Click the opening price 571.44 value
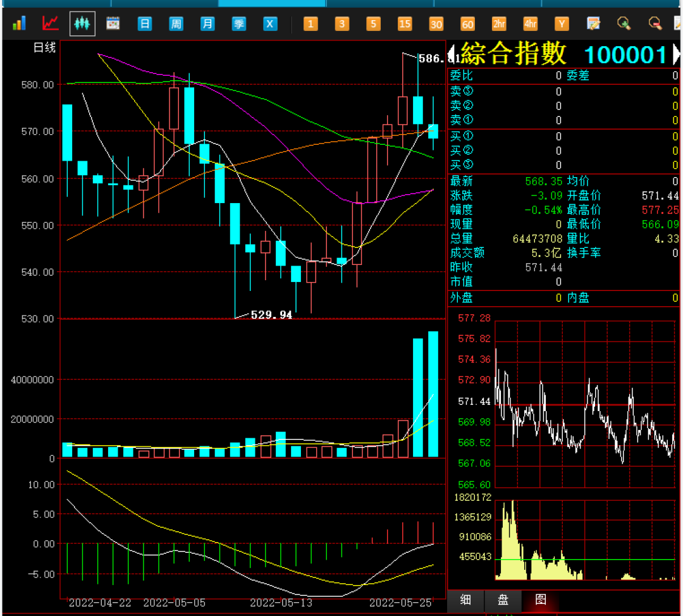Image resolution: width=683 pixels, height=616 pixels. 660,195
